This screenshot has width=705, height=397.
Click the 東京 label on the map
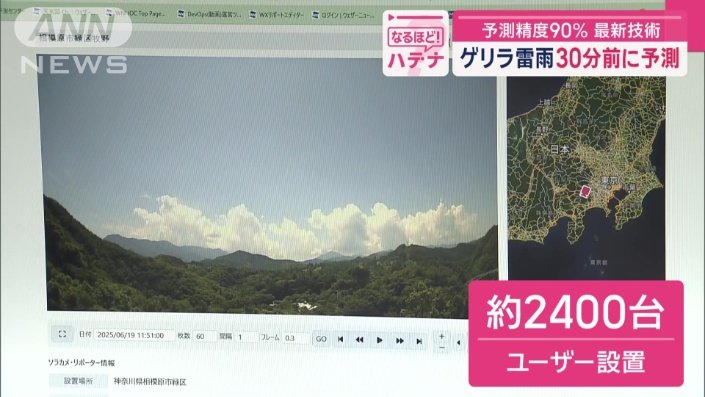coord(611,180)
